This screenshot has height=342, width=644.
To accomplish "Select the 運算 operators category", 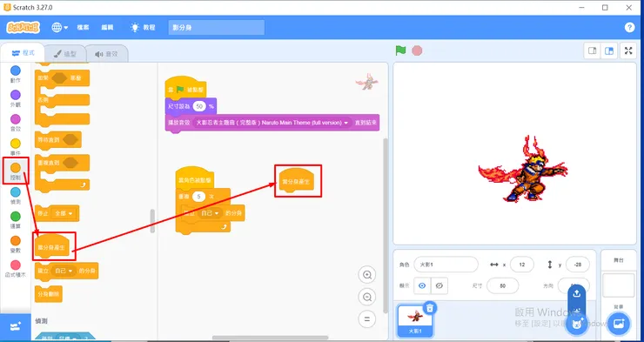I will coord(15,220).
